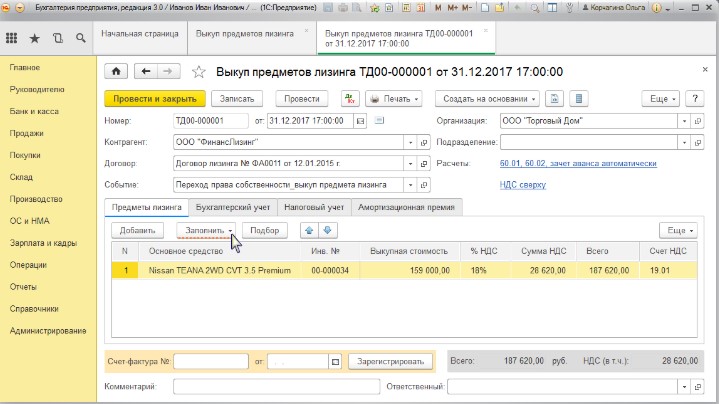Click the Зарегистрировать invoice button
Viewport: 719px width, 404px height.
[390, 361]
